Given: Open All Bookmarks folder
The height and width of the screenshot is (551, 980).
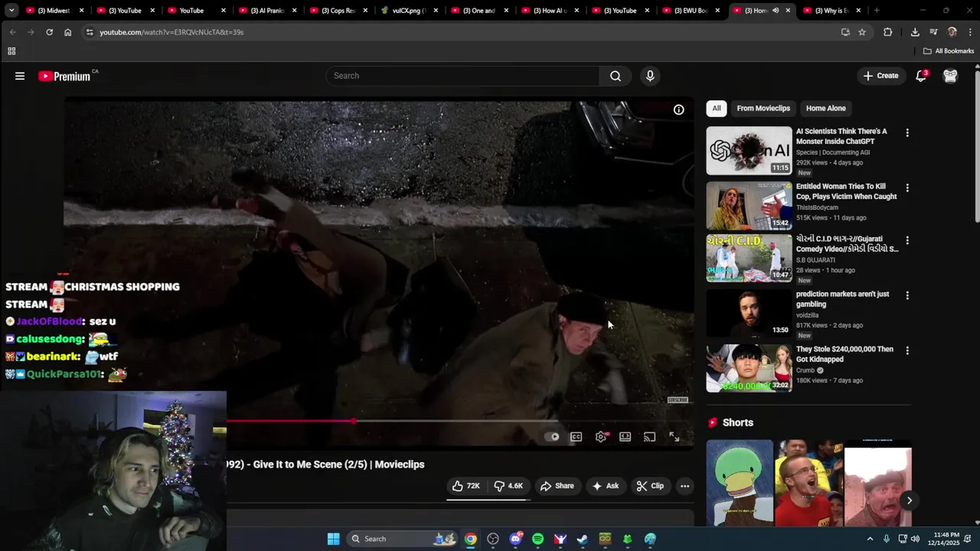Looking at the screenshot, I should point(949,51).
